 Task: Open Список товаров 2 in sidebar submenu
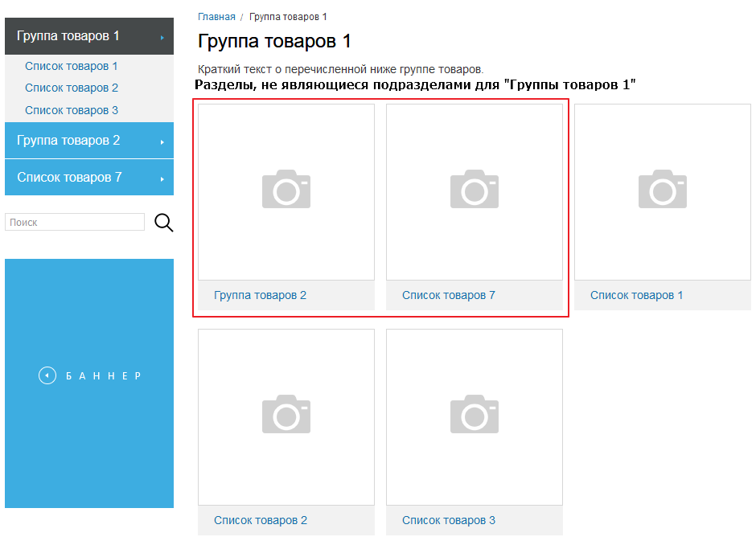pyautogui.click(x=72, y=88)
